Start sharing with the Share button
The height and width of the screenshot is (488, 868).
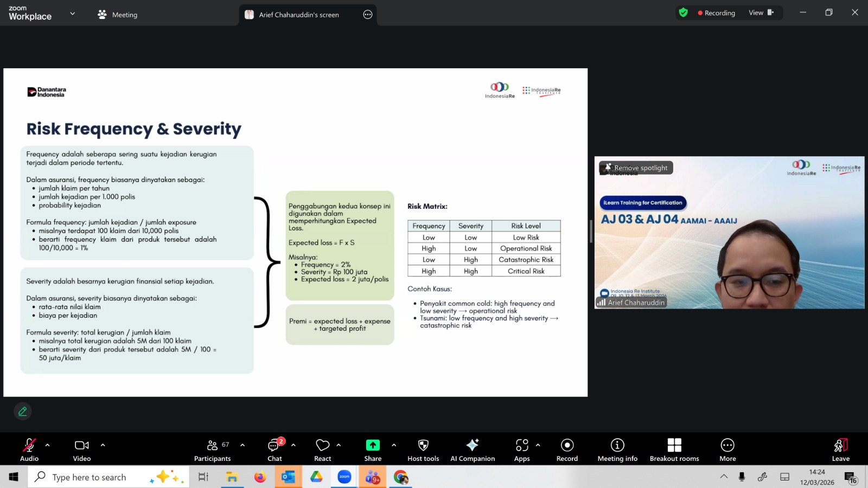coord(373,450)
